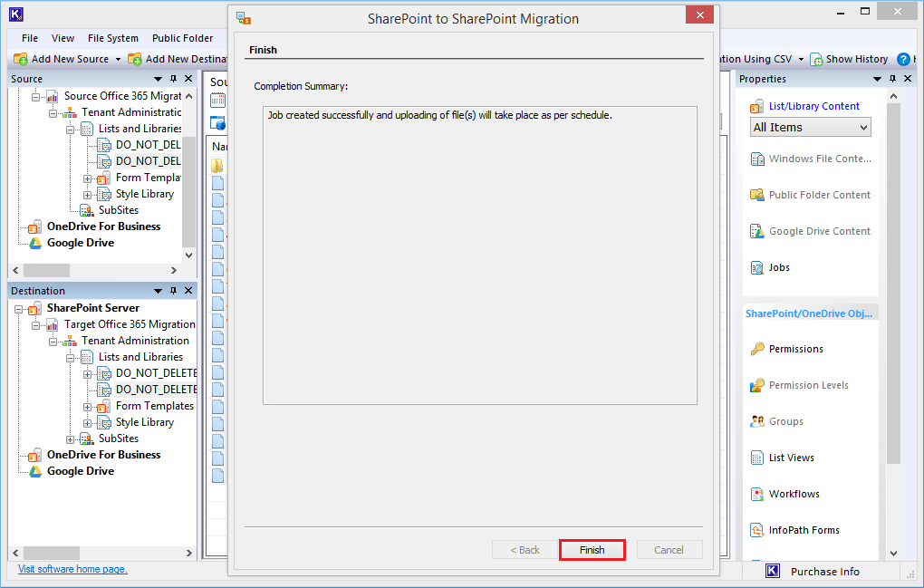Click the Groups icon
Screen dimensions: 924x588
point(757,421)
